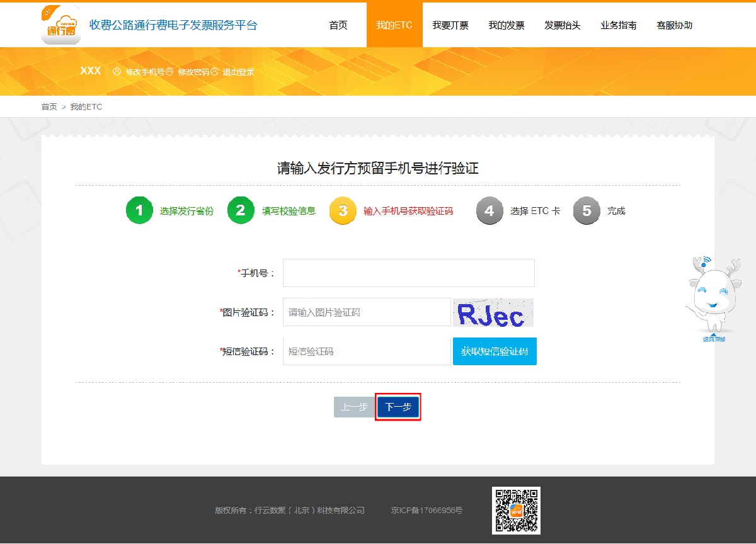Click the gray step 4 circle icon

click(490, 211)
